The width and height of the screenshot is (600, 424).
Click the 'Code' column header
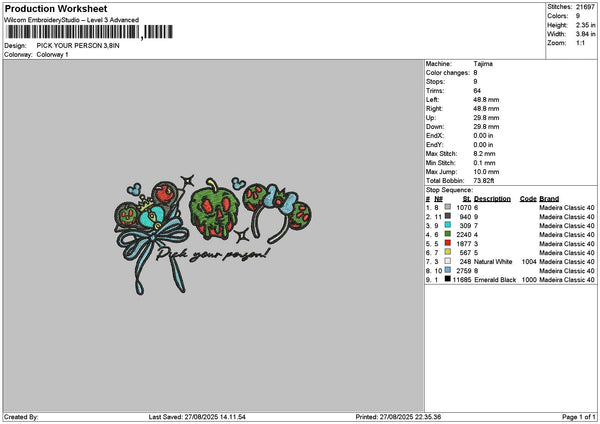coord(528,199)
